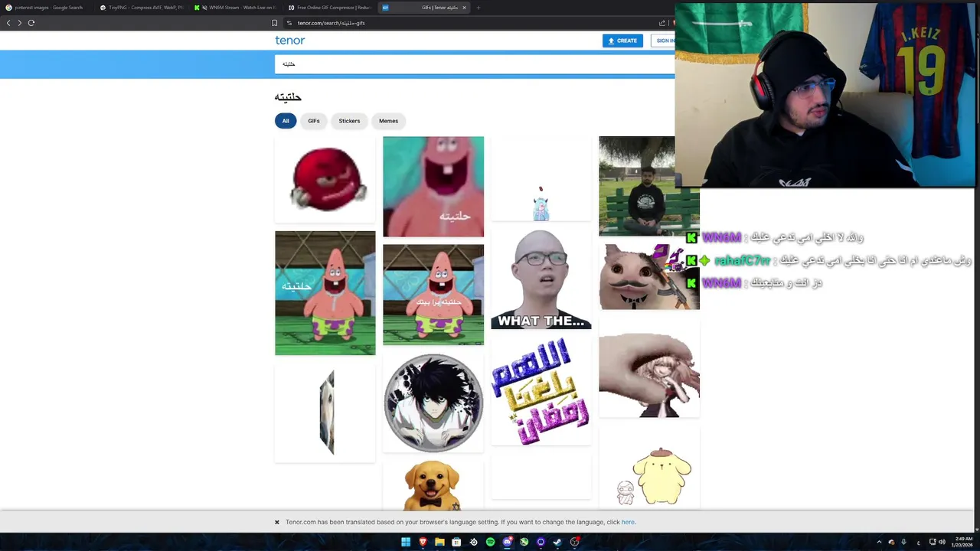Screen dimensions: 980x551
Task: Open the Windows Start menu
Action: point(406,542)
